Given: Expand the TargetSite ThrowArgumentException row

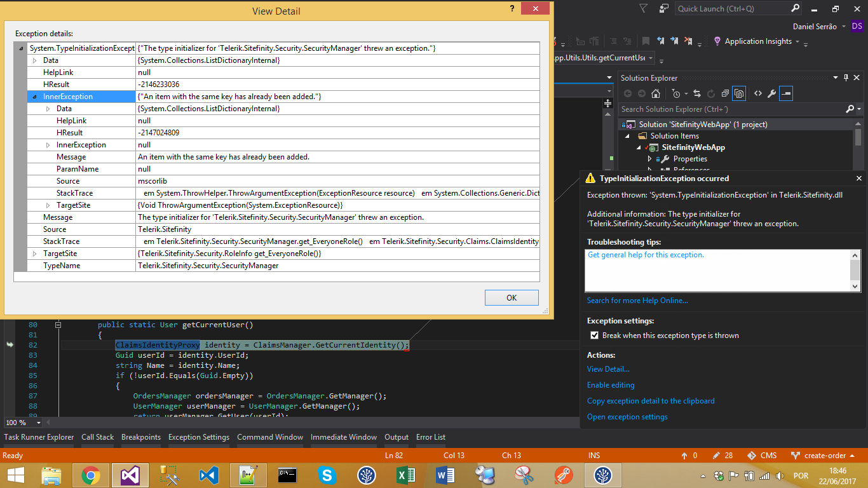Looking at the screenshot, I should [x=48, y=205].
